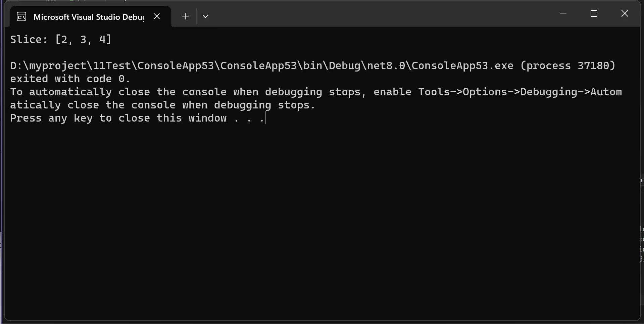Click the terminal icon in the tab

point(21,16)
